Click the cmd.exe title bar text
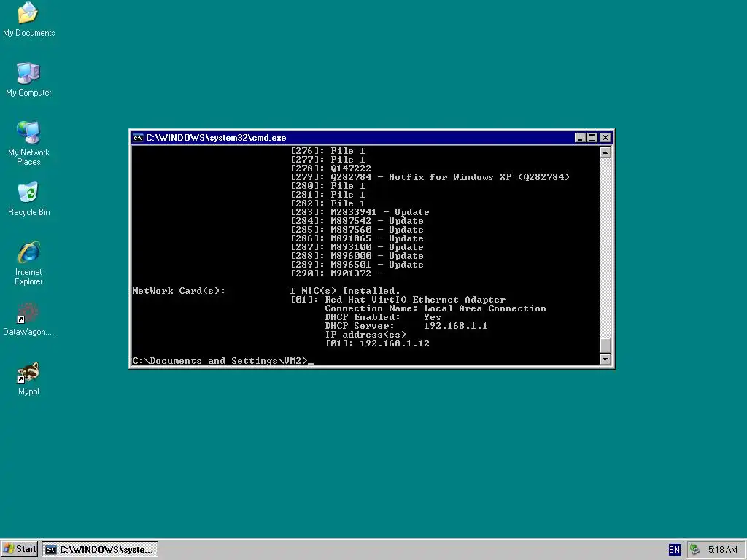 [216, 138]
